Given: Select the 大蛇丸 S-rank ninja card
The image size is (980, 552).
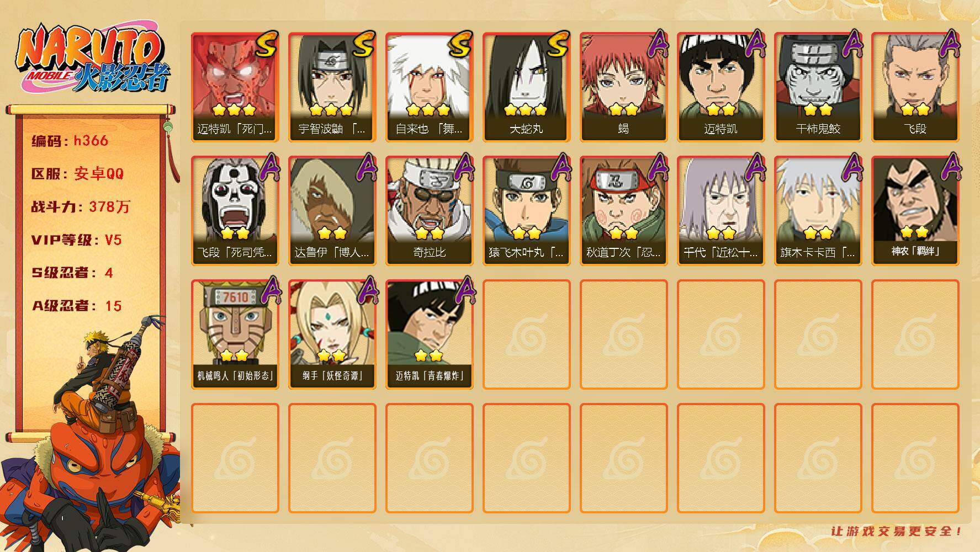Looking at the screenshot, I should (526, 87).
